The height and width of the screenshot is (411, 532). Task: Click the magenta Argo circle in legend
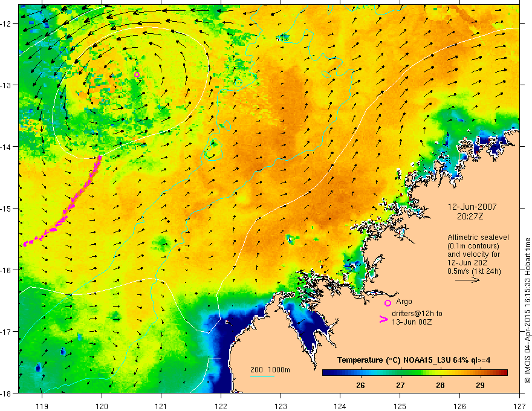click(388, 303)
